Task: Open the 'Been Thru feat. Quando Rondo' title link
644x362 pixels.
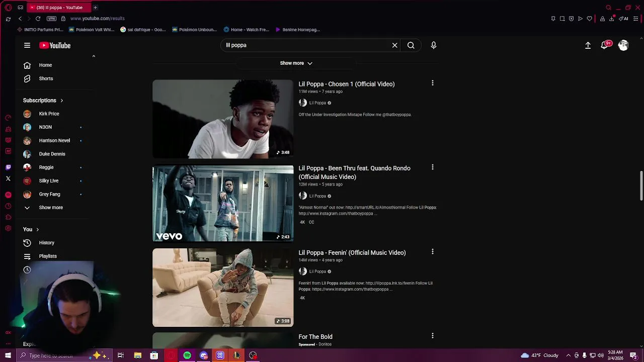Action: pos(354,172)
